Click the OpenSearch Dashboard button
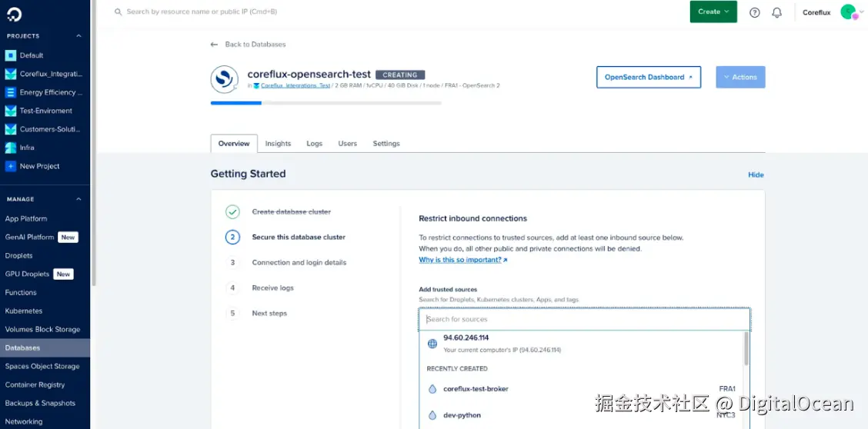 pos(649,78)
